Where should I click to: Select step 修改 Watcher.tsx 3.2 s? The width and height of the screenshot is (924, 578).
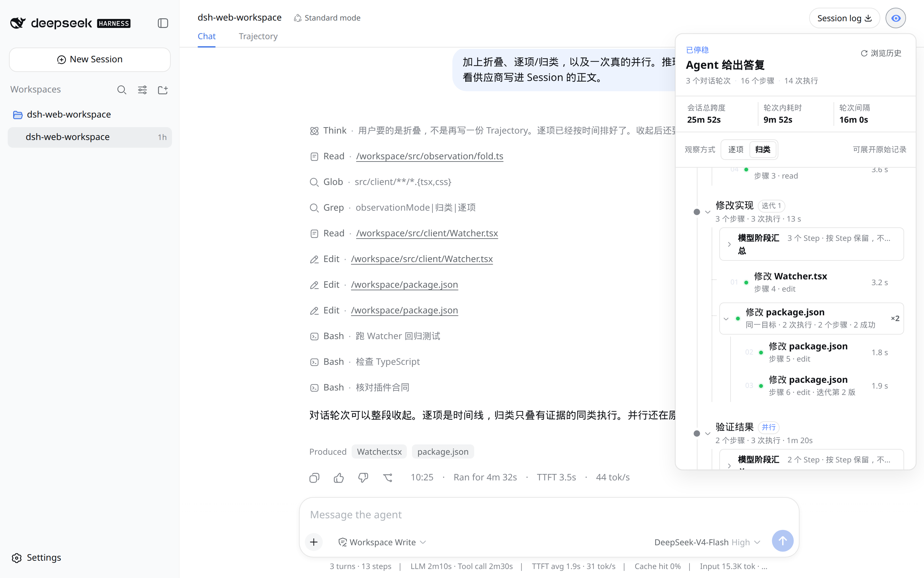point(811,282)
